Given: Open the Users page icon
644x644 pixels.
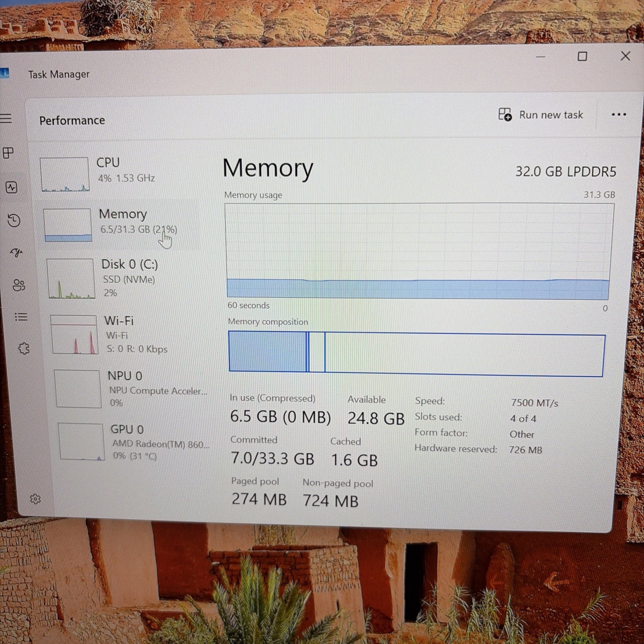Looking at the screenshot, I should (19, 285).
